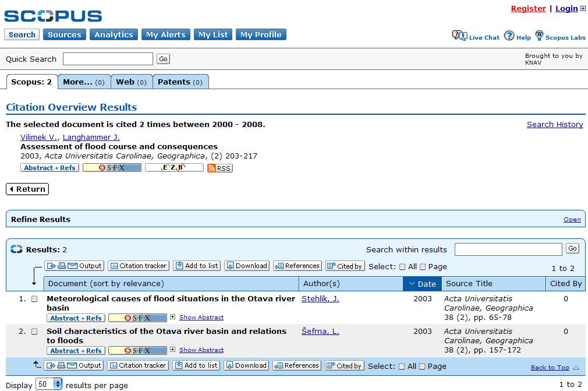The width and height of the screenshot is (588, 391).
Task: Select the Scopus: 2 results tab
Action: point(32,82)
